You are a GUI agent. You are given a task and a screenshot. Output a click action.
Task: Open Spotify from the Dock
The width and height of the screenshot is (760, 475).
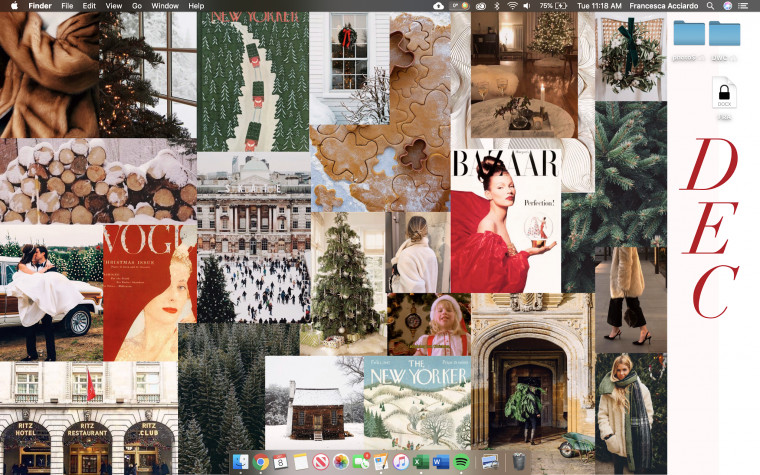tap(461, 462)
